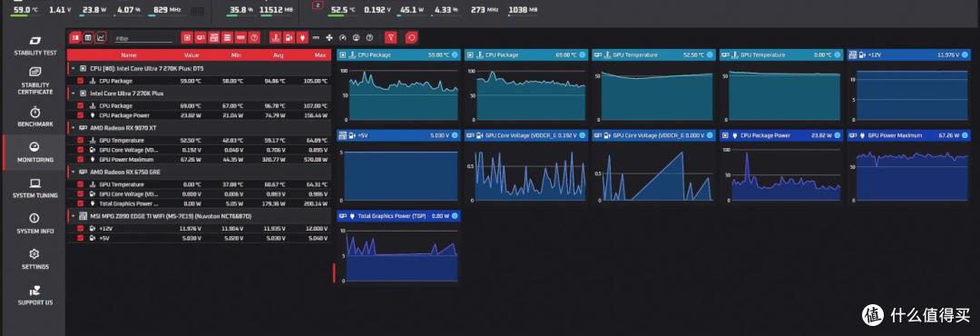Open the System Info section
980x336 pixels.
(x=34, y=223)
